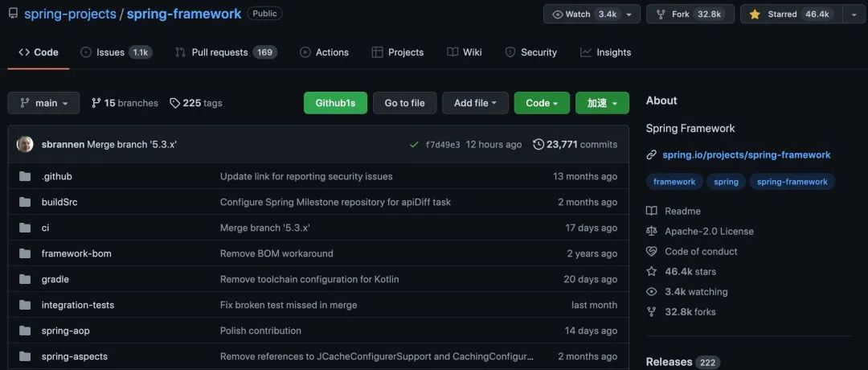The image size is (868, 370).
Task: Toggle the Starred button to unstar
Action: [x=792, y=14]
